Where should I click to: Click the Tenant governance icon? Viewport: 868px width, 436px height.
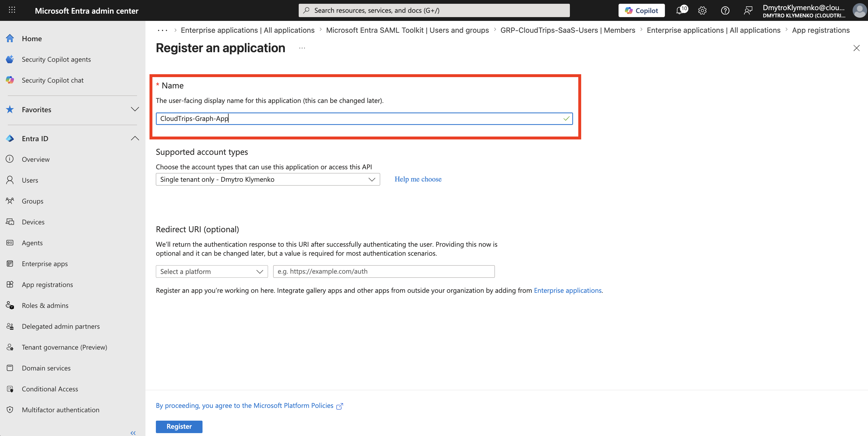[10, 347]
